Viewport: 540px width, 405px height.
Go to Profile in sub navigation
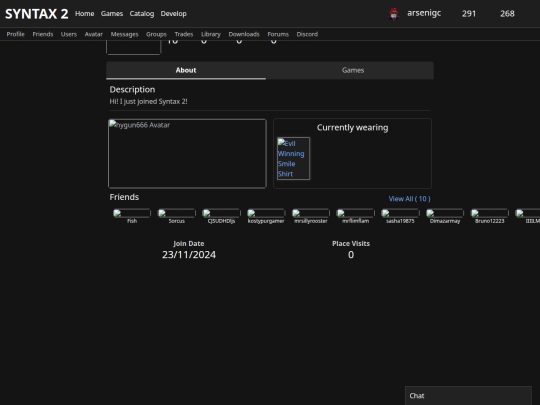[x=15, y=34]
